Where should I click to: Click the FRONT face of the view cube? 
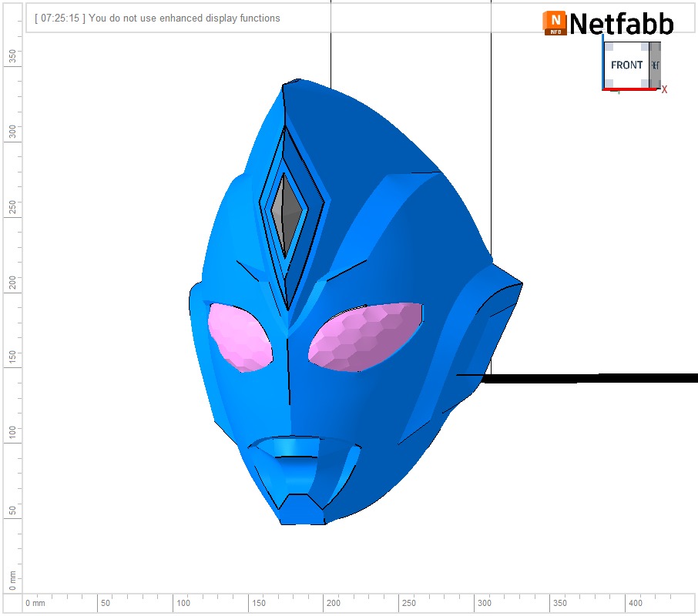(x=626, y=65)
